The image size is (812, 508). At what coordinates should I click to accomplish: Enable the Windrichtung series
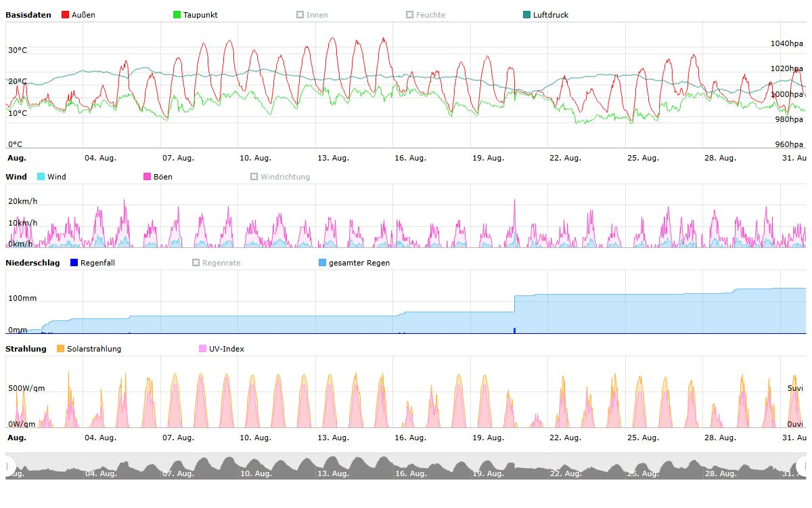coord(254,177)
